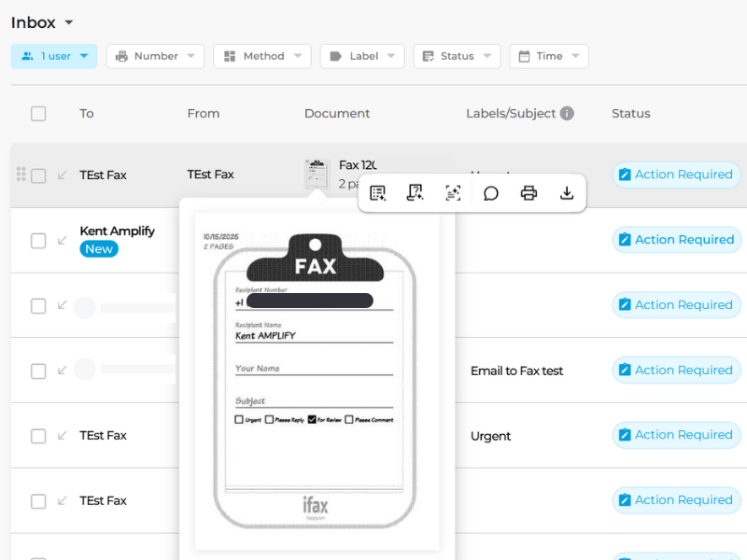Open the Time filter dropdown

pos(549,56)
